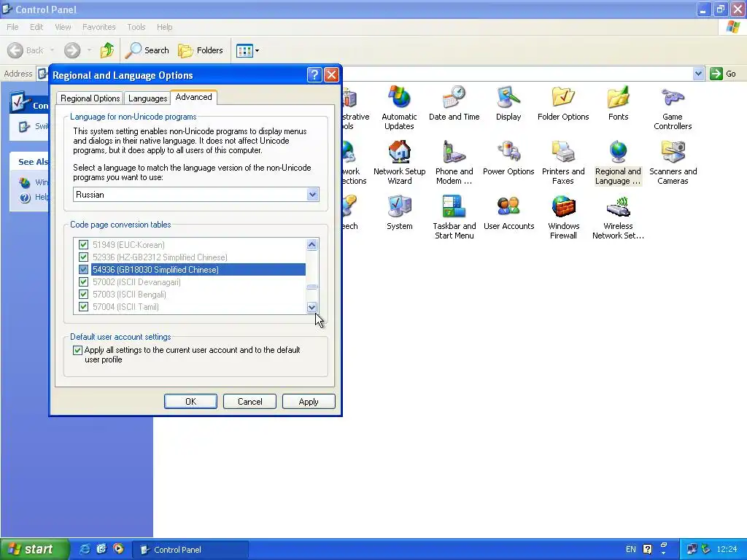747x560 pixels.
Task: Open the Favorites menu
Action: 98,27
